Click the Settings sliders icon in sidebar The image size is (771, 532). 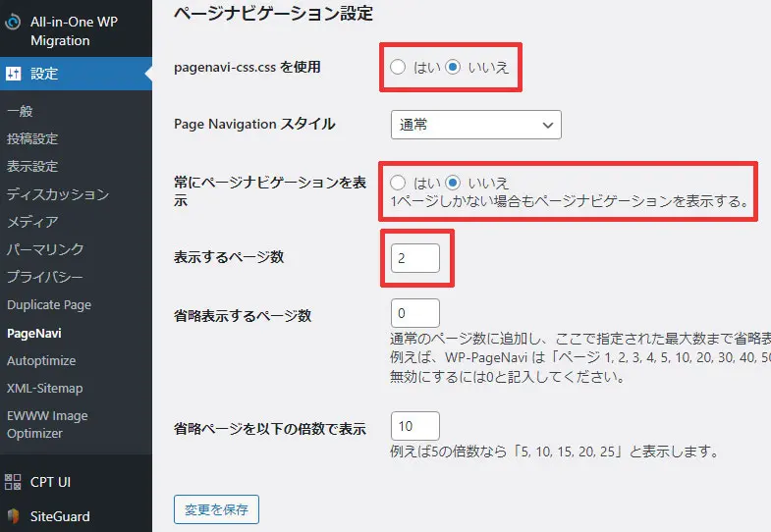point(14,74)
